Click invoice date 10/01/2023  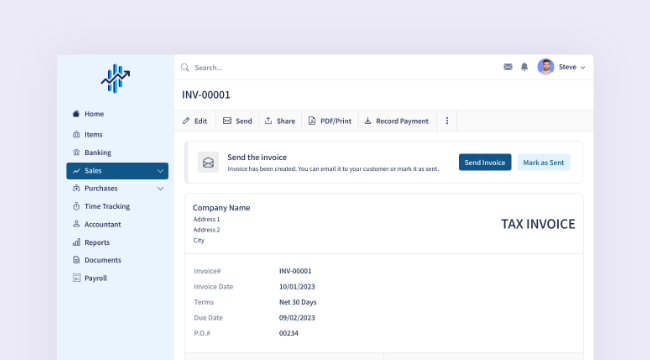297,287
